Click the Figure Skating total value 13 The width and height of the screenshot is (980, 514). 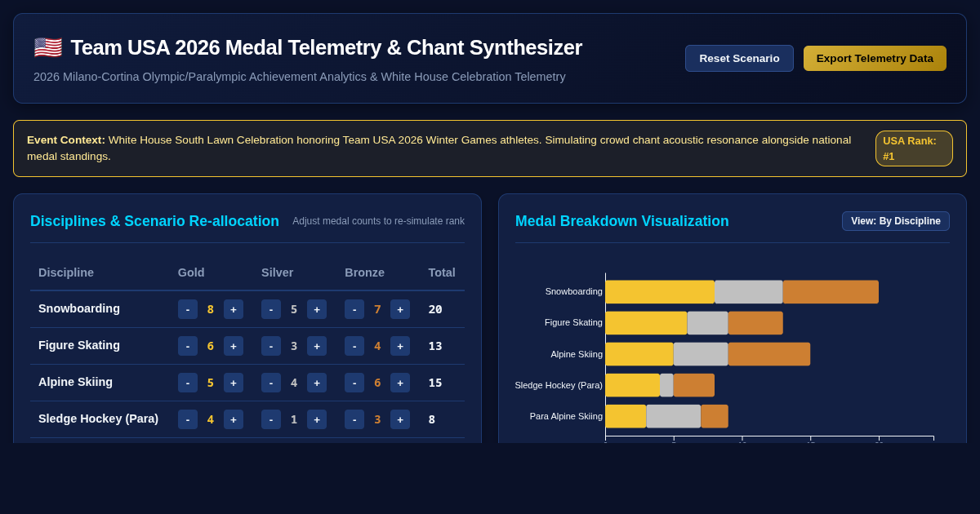(435, 346)
